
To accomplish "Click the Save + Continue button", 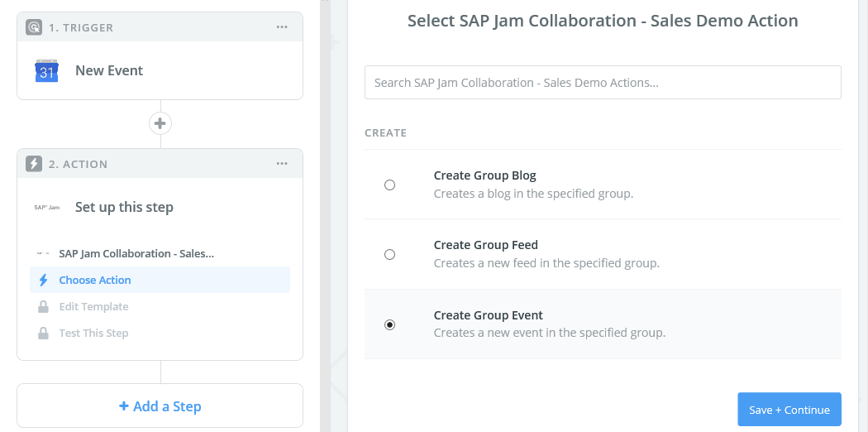I will [x=789, y=410].
